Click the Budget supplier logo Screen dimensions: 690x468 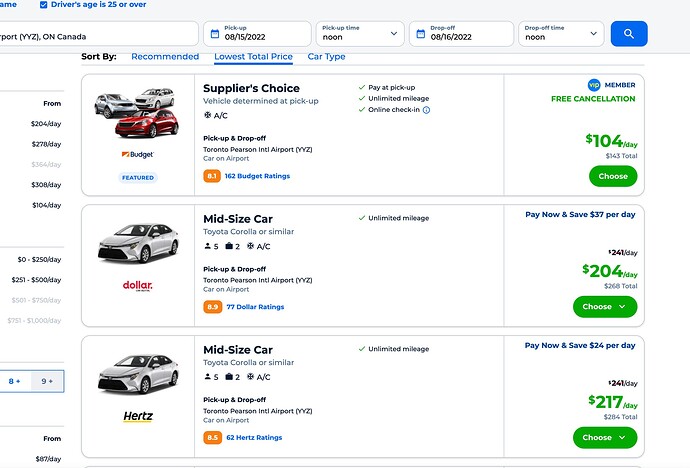[138, 154]
